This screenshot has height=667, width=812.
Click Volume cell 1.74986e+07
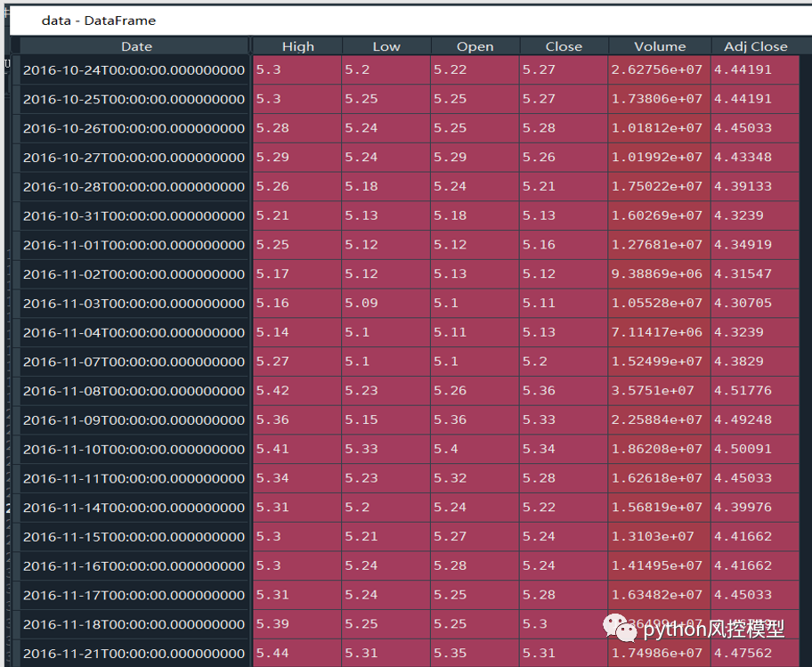coord(659,653)
